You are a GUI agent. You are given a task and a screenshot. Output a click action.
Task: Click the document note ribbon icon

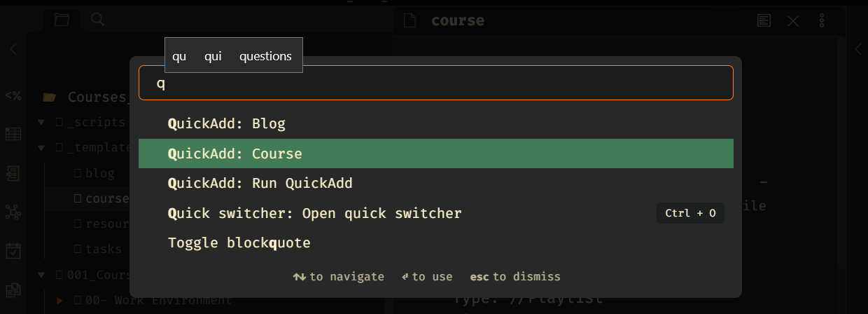(x=13, y=173)
